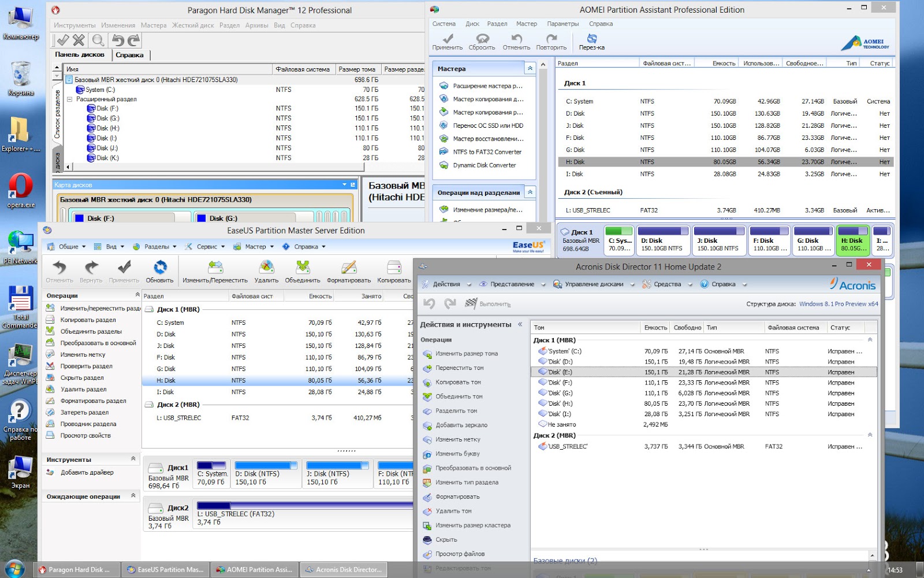The image size is (924, 578).
Task: Click the Перез-ка icon in AOMEI
Action: (591, 39)
